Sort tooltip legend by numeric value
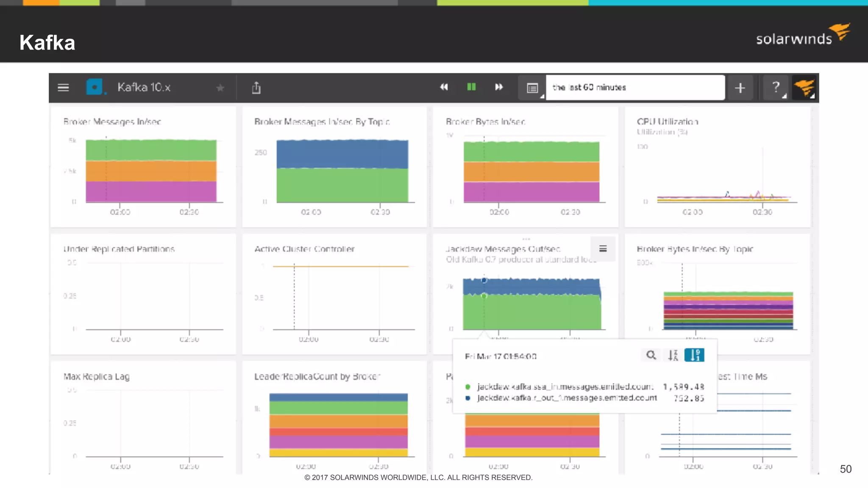Viewport: 868px width, 488px height. click(x=694, y=355)
